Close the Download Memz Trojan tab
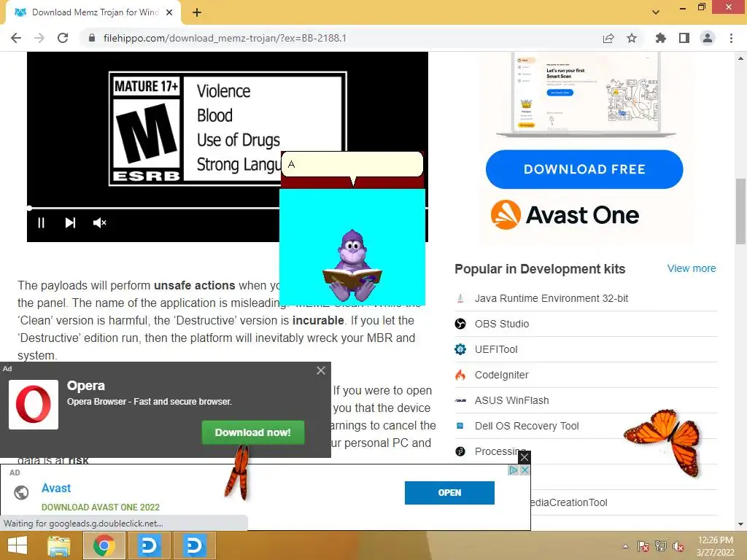Viewport: 747px width, 560px height. pos(169,12)
